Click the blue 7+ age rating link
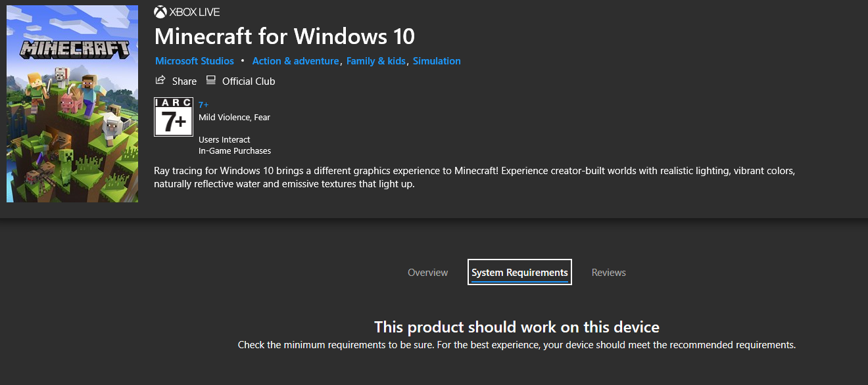Screen dimensions: 868x385 click(203, 104)
